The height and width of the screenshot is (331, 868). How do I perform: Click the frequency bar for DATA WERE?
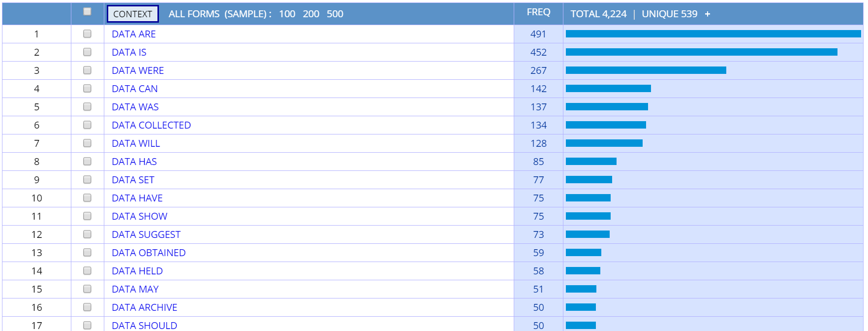click(x=646, y=70)
